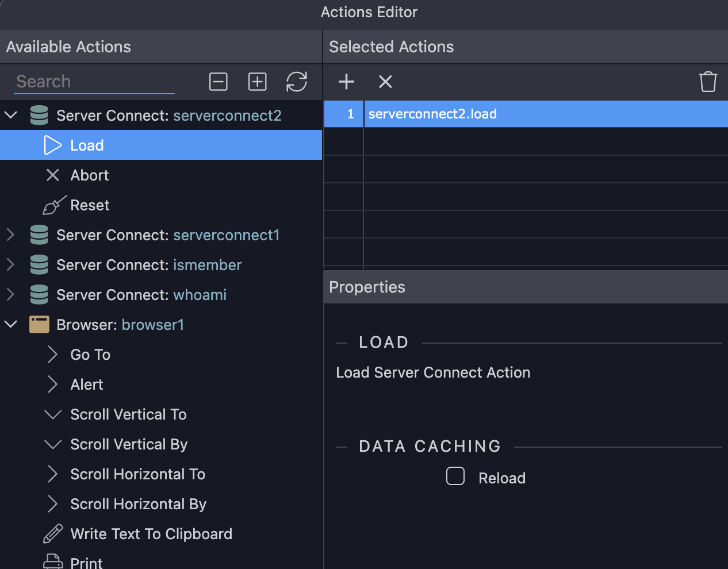Collapse the Browser browser1 node
The image size is (728, 569).
(11, 324)
